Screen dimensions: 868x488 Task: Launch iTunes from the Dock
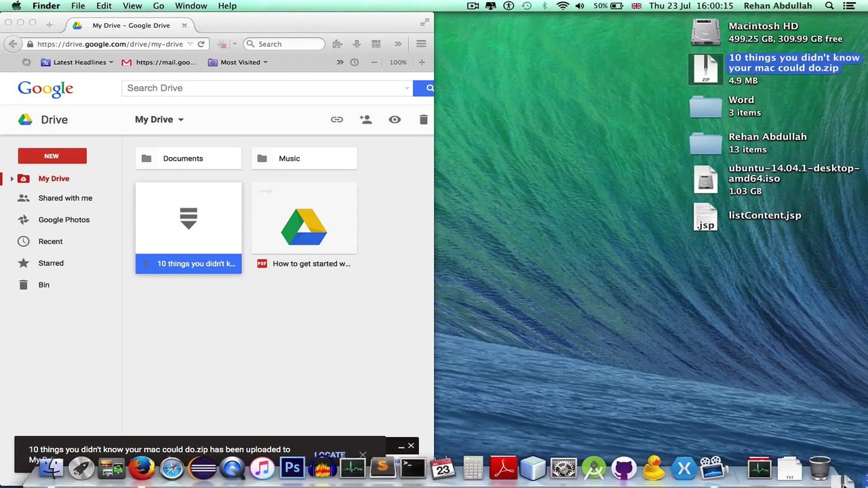(262, 468)
